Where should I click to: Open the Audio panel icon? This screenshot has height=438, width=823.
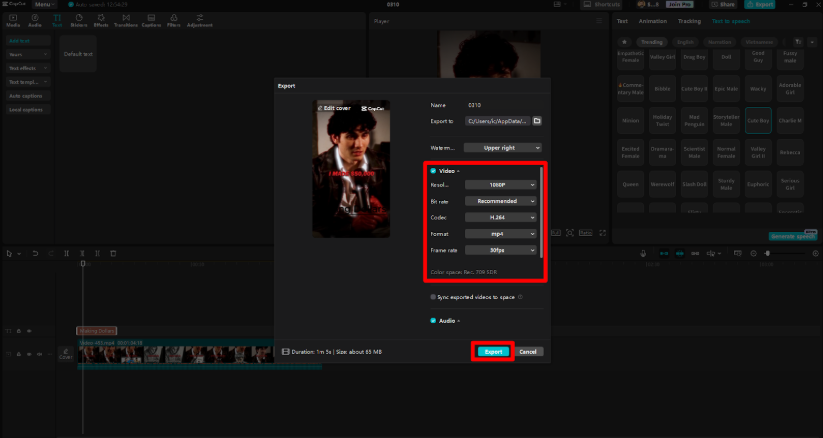point(35,20)
